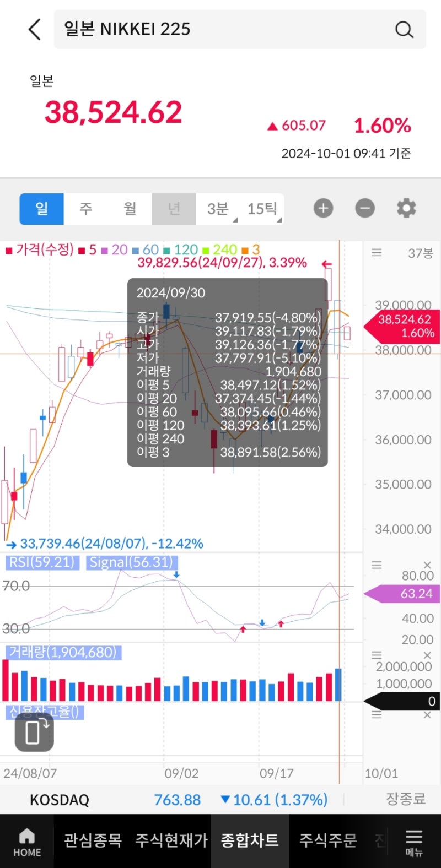Tap the 09/17 date axis label
Image resolution: width=441 pixels, height=868 pixels.
[x=277, y=773]
